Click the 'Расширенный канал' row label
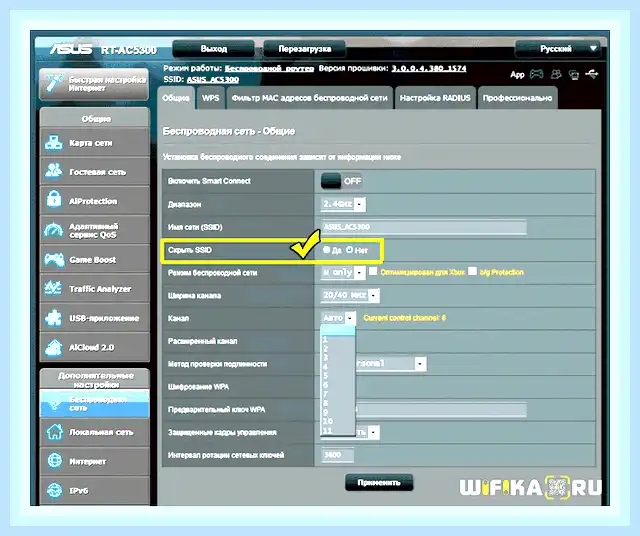Image resolution: width=640 pixels, height=536 pixels. coord(202,341)
